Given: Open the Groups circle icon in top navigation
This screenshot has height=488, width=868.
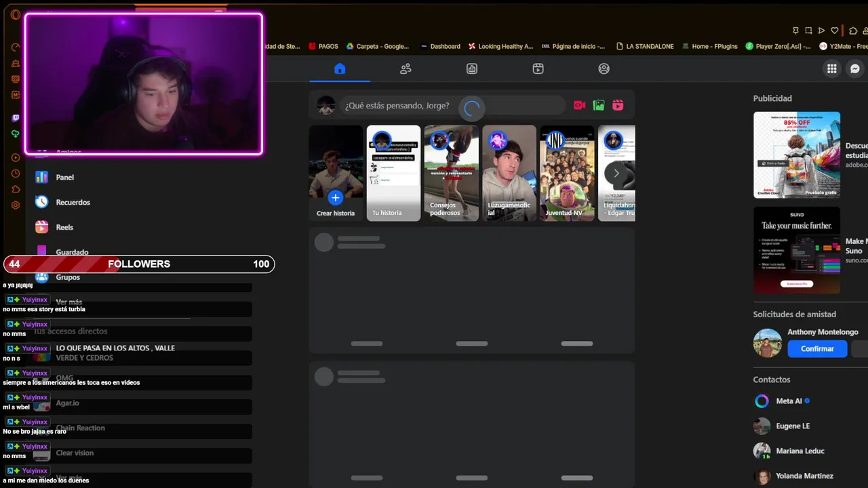Looking at the screenshot, I should (604, 68).
